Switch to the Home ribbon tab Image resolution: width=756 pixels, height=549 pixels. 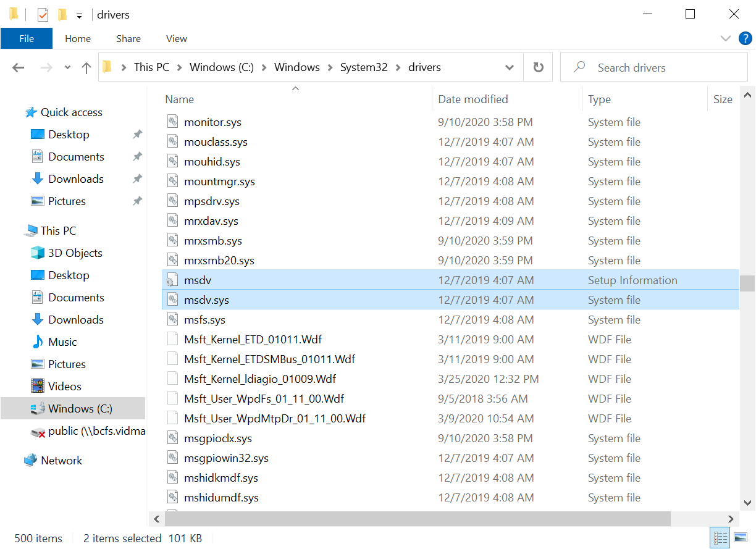[78, 38]
